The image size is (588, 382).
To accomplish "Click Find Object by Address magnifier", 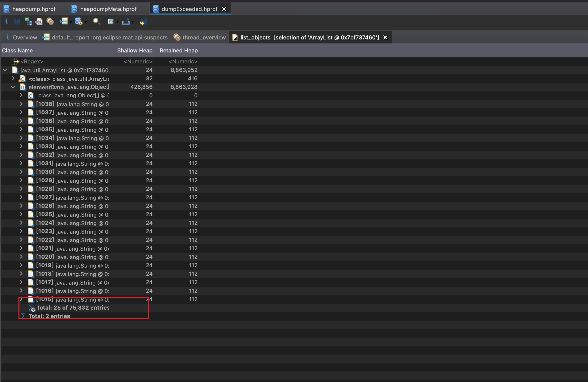I will tap(97, 22).
